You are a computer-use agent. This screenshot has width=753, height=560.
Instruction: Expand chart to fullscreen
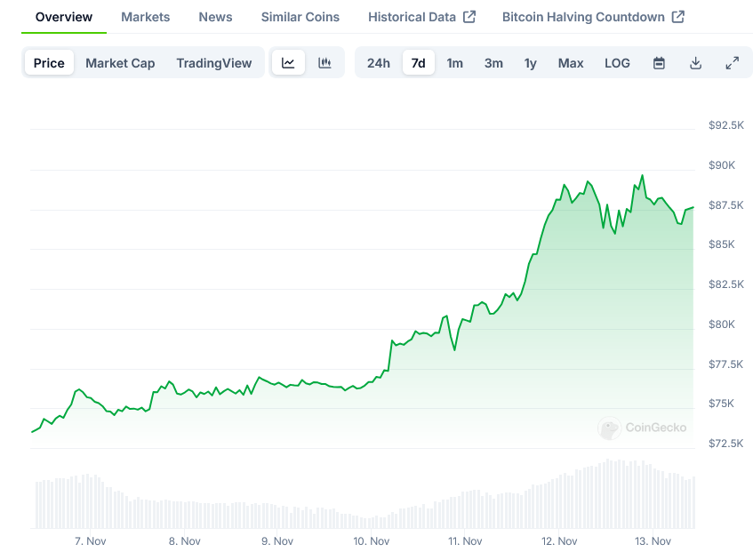[x=732, y=63]
